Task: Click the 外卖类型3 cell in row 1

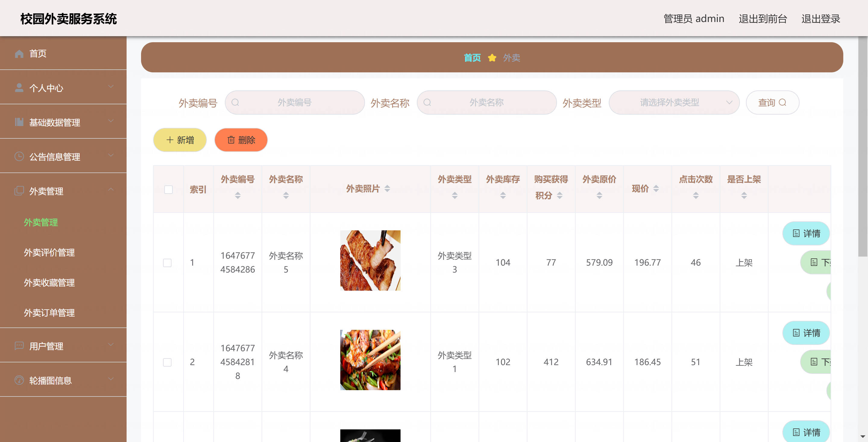Action: tap(454, 263)
